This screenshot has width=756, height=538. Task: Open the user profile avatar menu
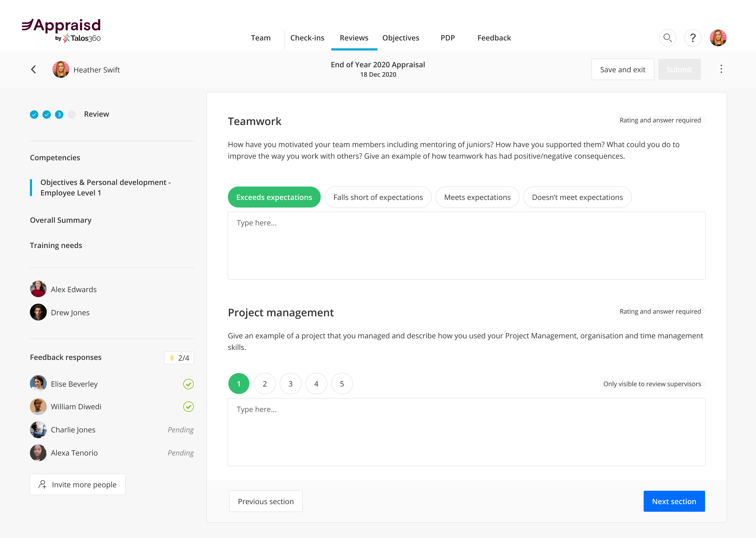click(x=718, y=38)
